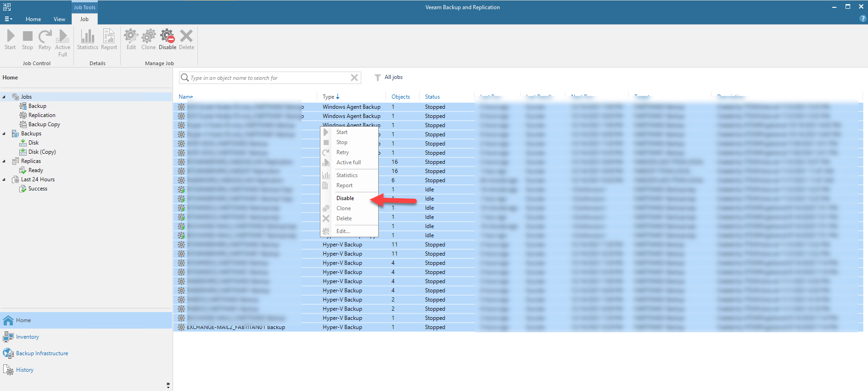868x391 pixels.
Task: Select the Replication tree item
Action: tap(42, 115)
